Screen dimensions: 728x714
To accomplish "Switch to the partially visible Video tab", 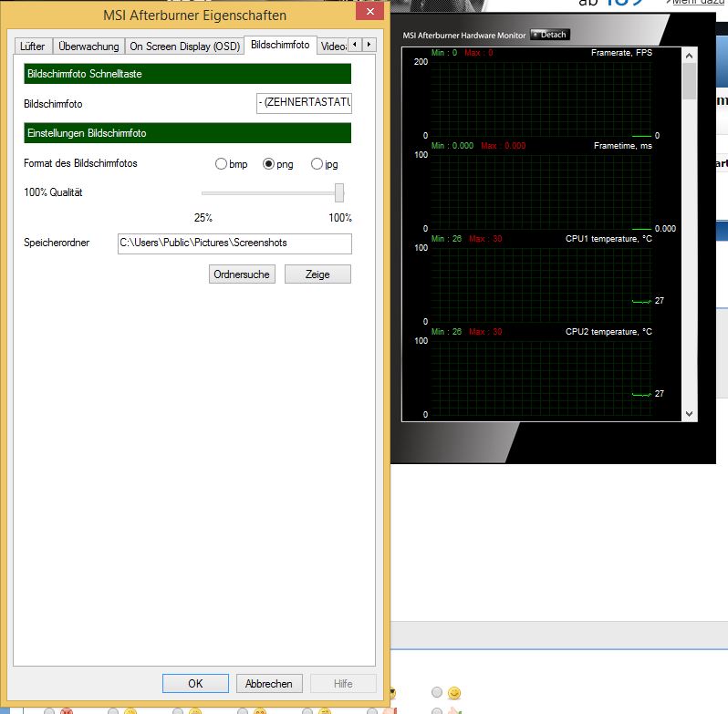I will click(333, 47).
